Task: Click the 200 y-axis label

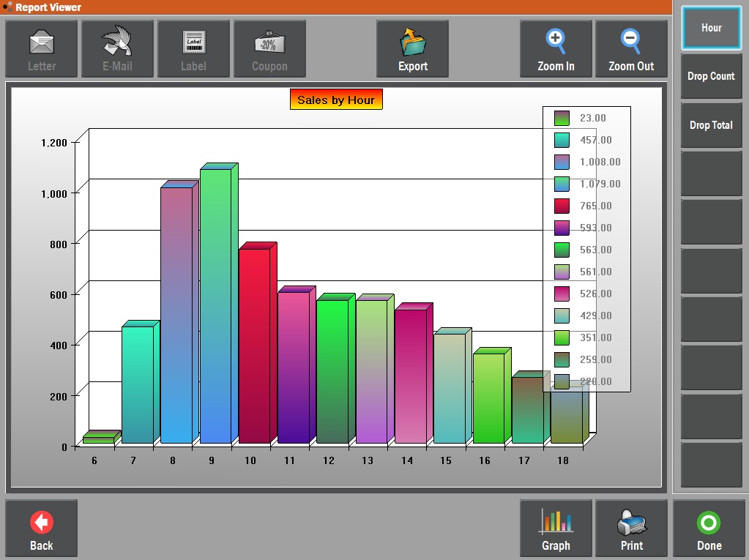Action: click(x=59, y=397)
